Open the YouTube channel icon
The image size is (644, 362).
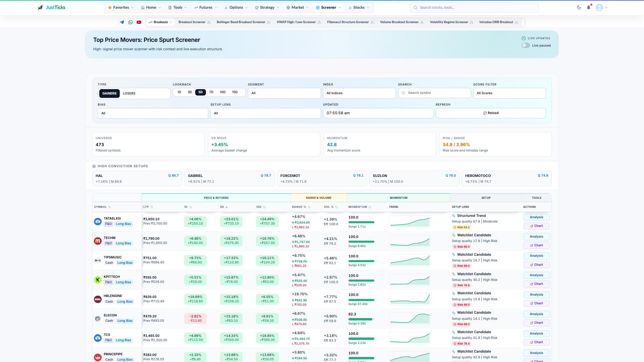tap(139, 22)
